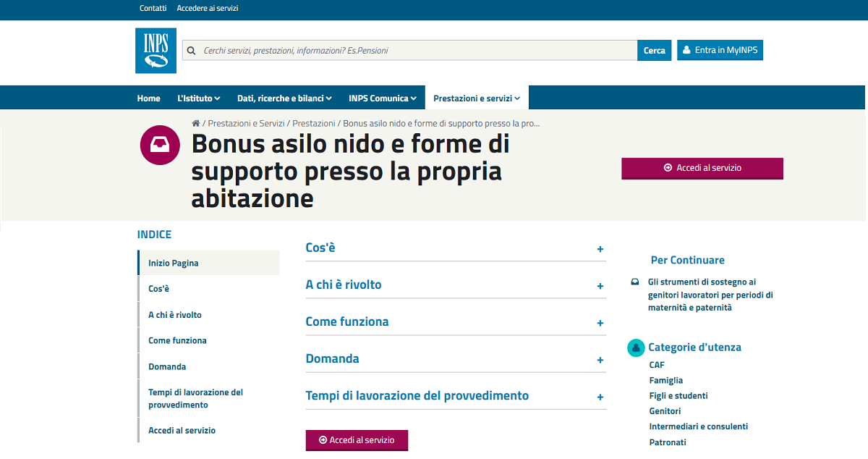The image size is (868, 459).
Task: Expand A chi è rivolto section plus icon
Action: [x=600, y=286]
